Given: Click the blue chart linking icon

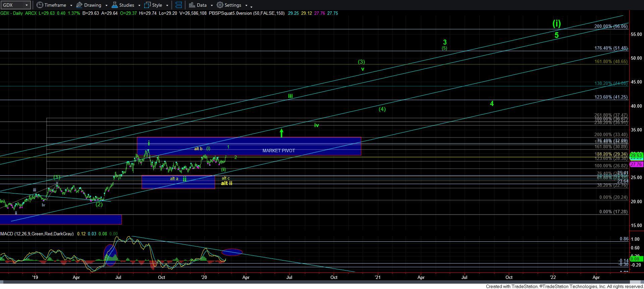Looking at the screenshot, I should click(179, 5).
